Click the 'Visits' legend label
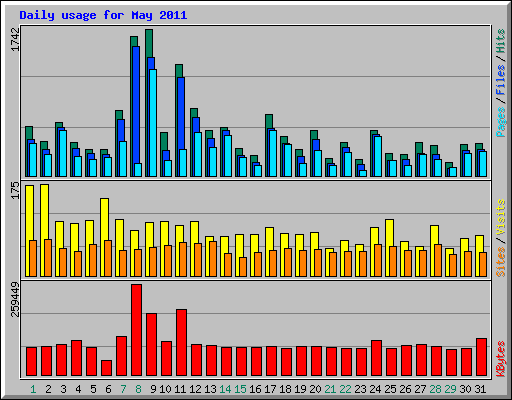The width and height of the screenshot is (512, 400). point(501,217)
